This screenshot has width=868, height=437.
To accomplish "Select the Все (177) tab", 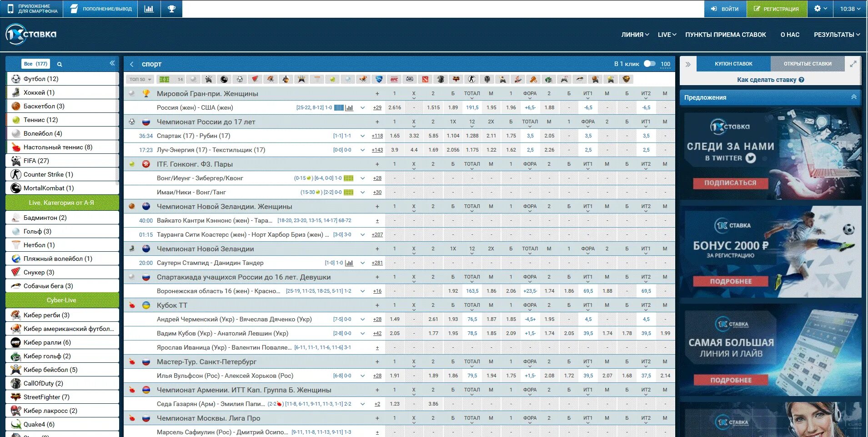I will pos(35,64).
